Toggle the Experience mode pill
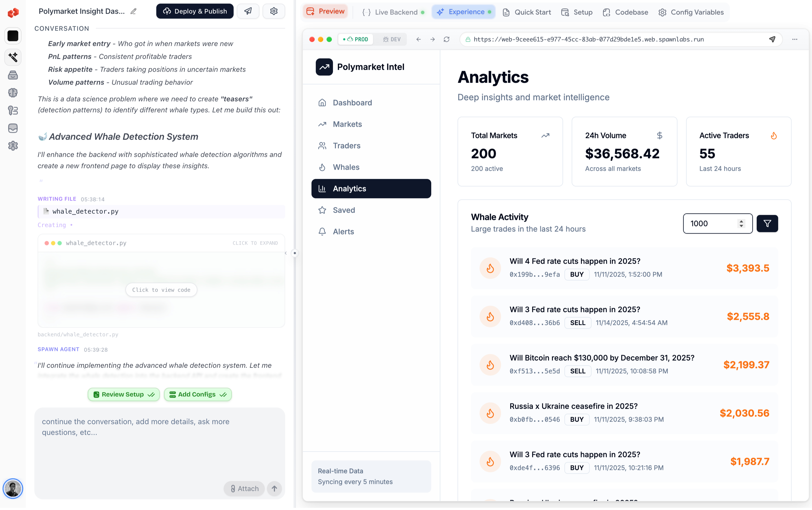 pos(464,12)
